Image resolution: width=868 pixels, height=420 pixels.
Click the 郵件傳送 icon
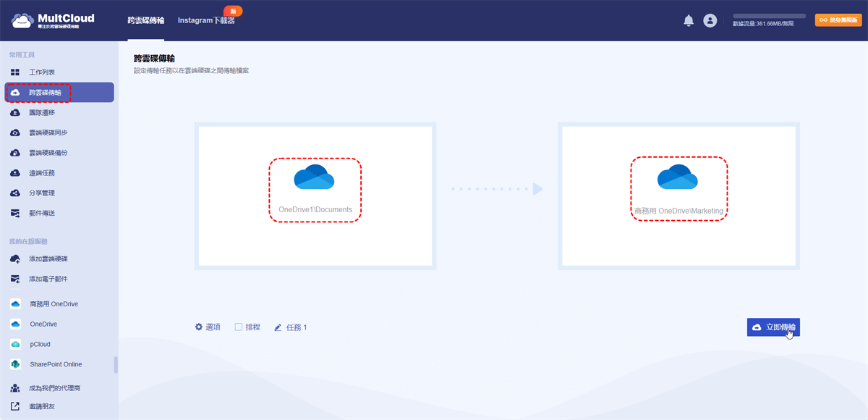tap(15, 213)
